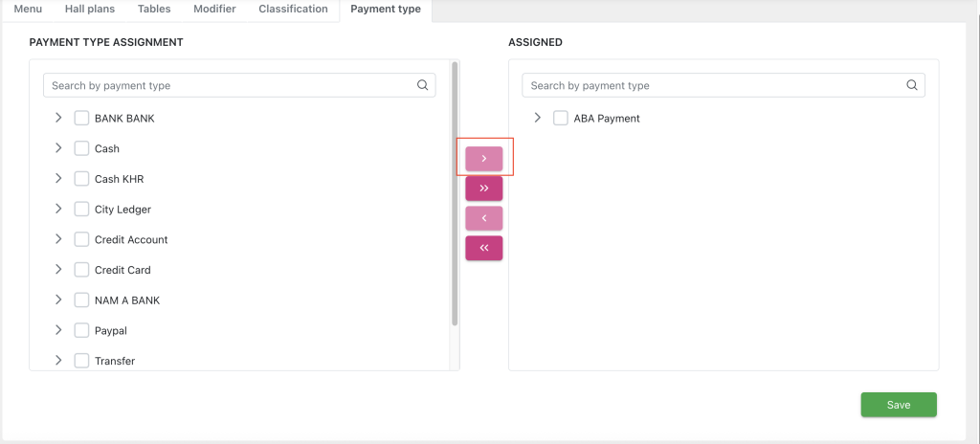Click search magnifier icon in assignment panel

click(x=423, y=85)
